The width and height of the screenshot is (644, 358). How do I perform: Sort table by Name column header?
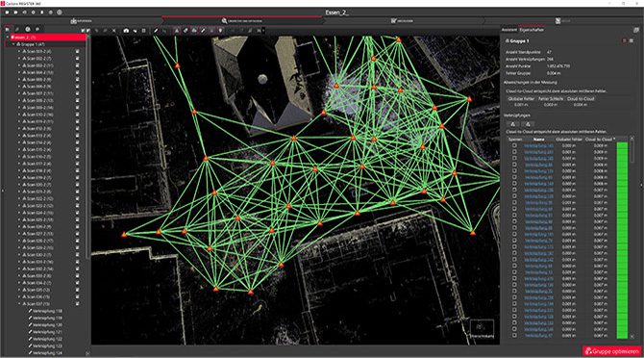(x=538, y=140)
